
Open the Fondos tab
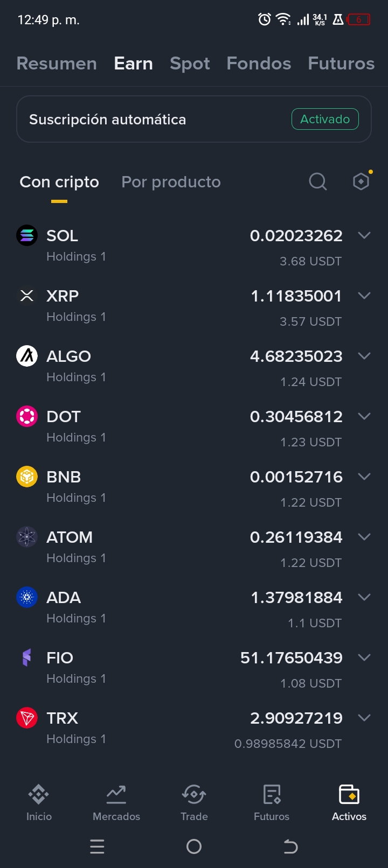[x=259, y=64]
